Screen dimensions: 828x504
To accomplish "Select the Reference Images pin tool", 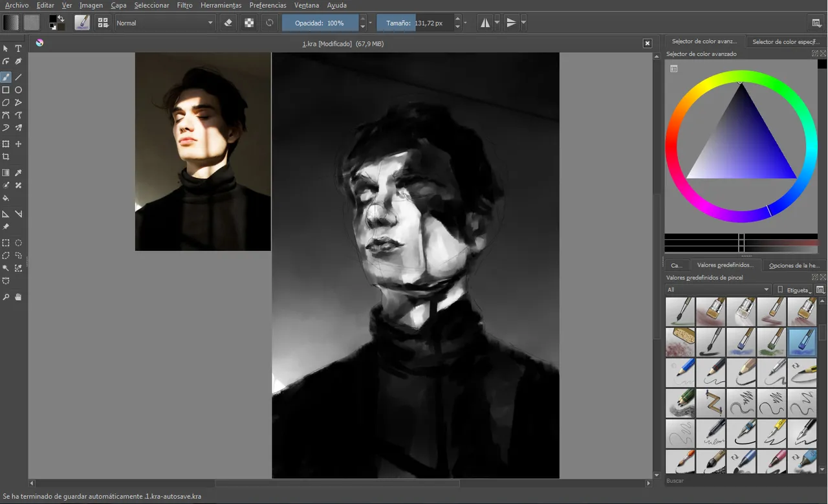I will [6, 226].
